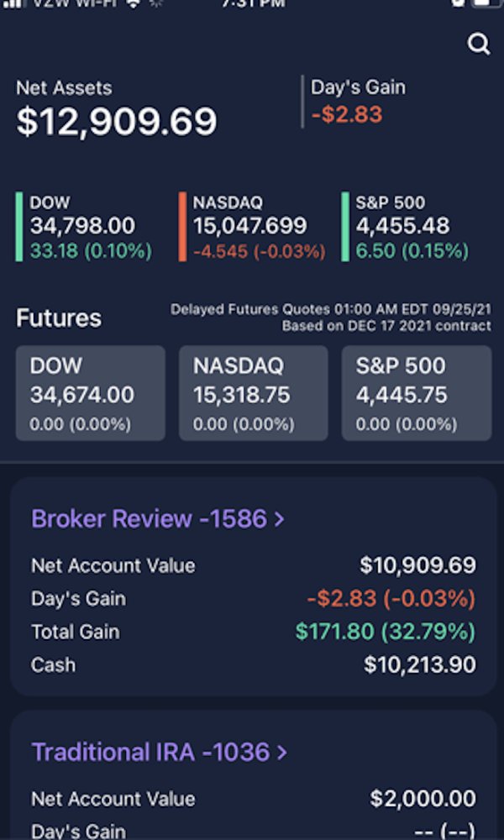Image resolution: width=504 pixels, height=840 pixels.
Task: Tap the Net Assets total $12,909.69
Action: click(x=117, y=121)
